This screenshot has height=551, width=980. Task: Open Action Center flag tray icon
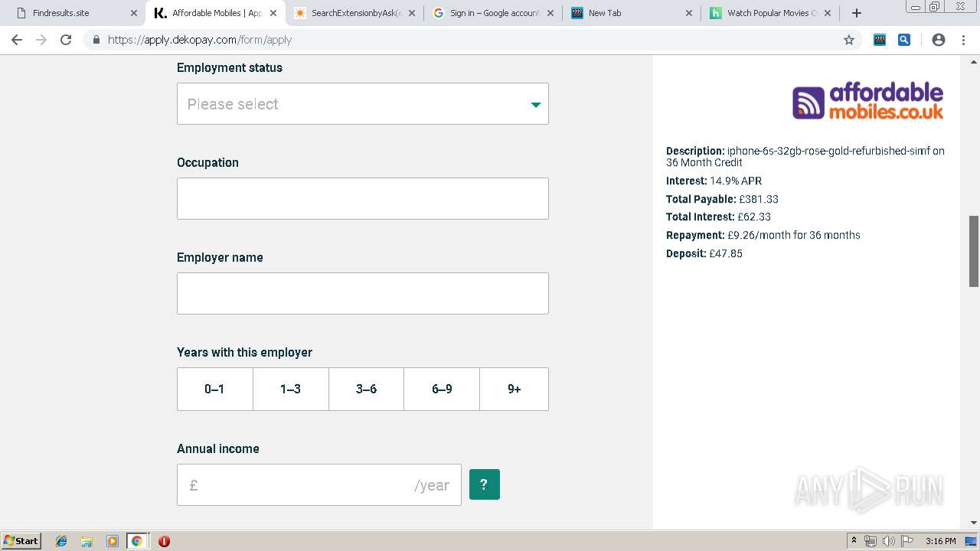coord(907,541)
